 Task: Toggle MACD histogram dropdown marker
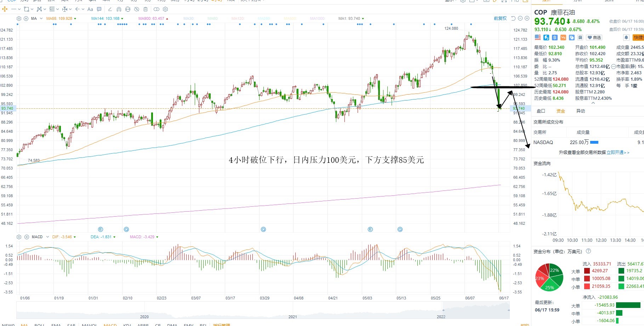157,237
